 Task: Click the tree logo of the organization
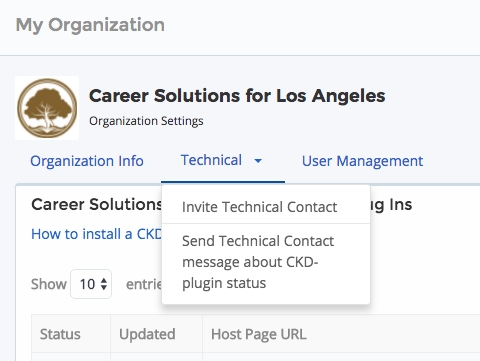point(47,108)
